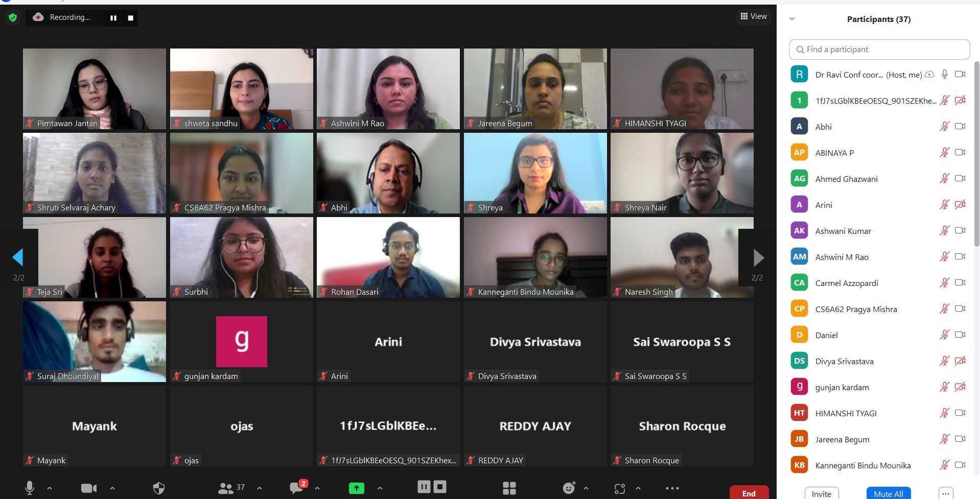The width and height of the screenshot is (980, 499).
Task: Click the More three-dots toolbar icon
Action: click(672, 488)
